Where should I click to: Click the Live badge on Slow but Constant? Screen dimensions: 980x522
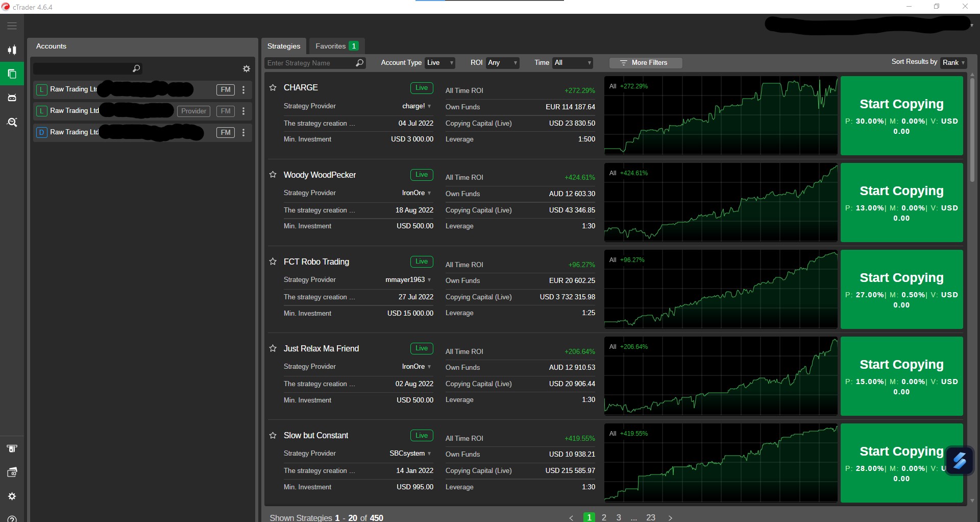(x=422, y=436)
